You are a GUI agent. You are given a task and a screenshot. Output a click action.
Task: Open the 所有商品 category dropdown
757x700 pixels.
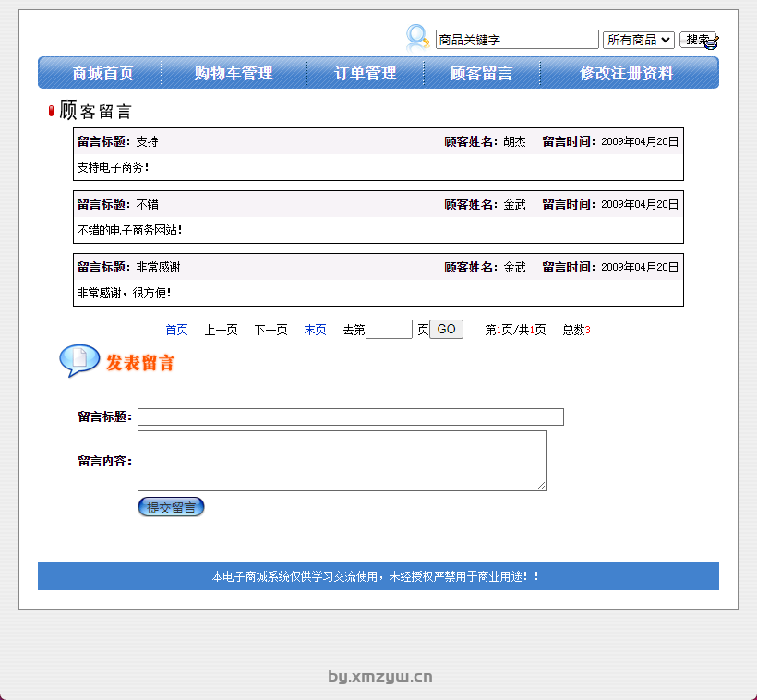point(638,40)
